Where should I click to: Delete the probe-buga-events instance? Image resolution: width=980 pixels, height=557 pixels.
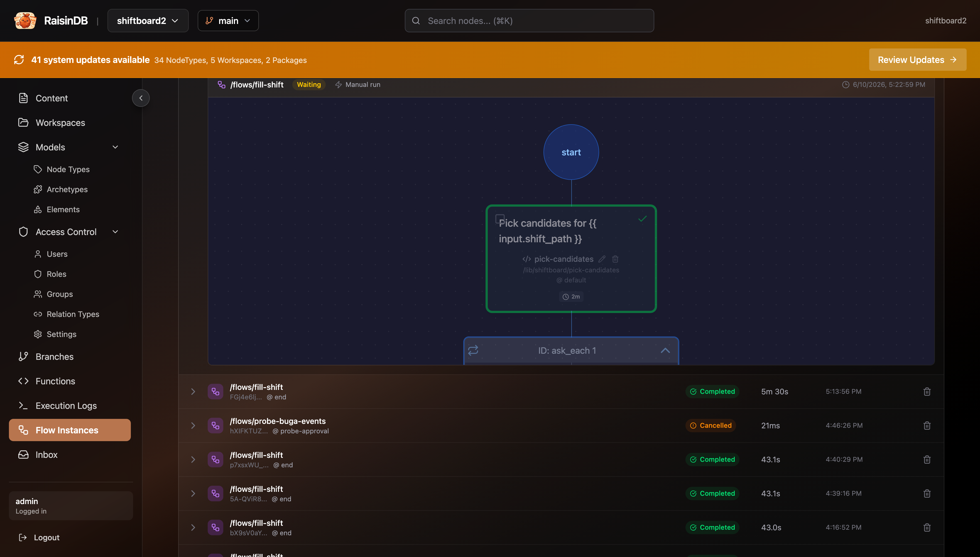coord(927,425)
